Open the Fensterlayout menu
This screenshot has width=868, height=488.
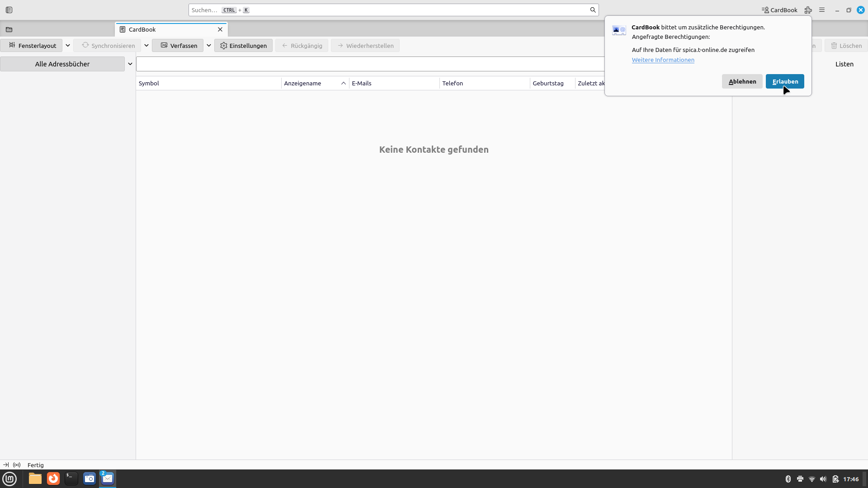(31, 46)
